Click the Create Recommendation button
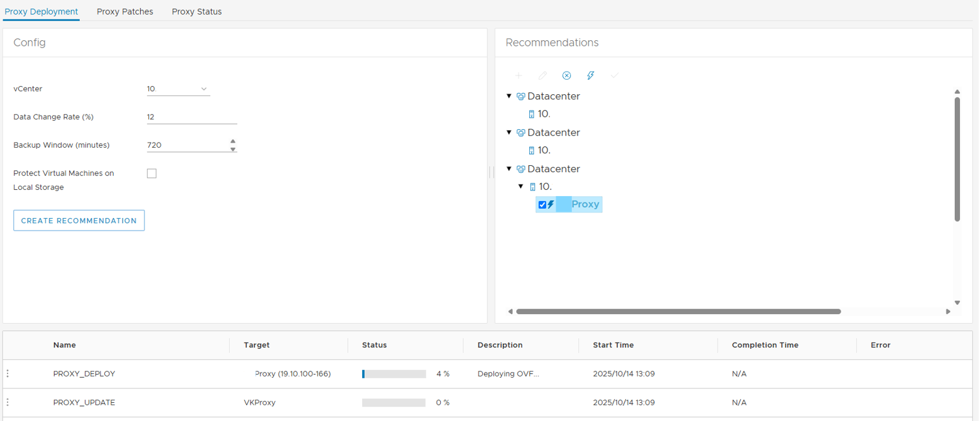Screen dimensions: 980x421 pos(79,221)
